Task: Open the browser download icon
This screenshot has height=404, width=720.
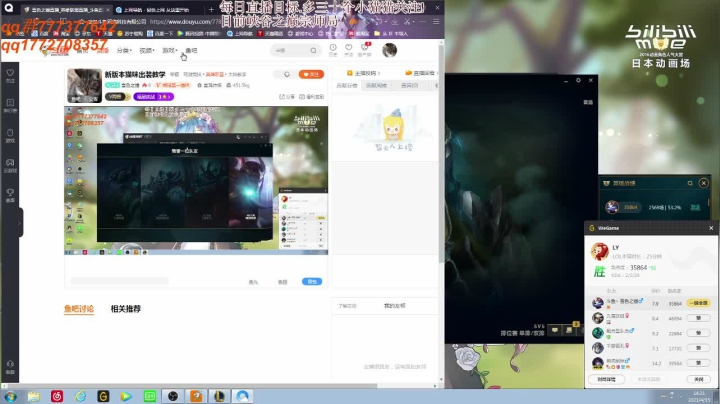Action: tap(394, 22)
